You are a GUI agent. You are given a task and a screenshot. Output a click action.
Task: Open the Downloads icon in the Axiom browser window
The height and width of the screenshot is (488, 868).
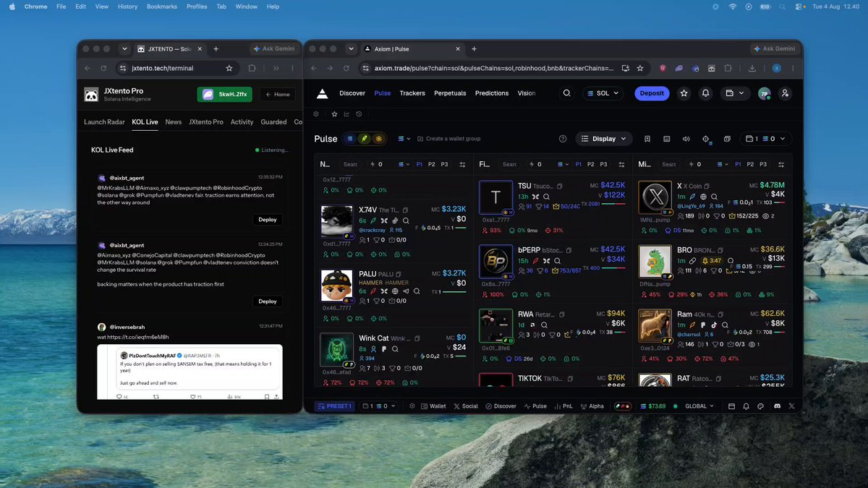click(753, 68)
